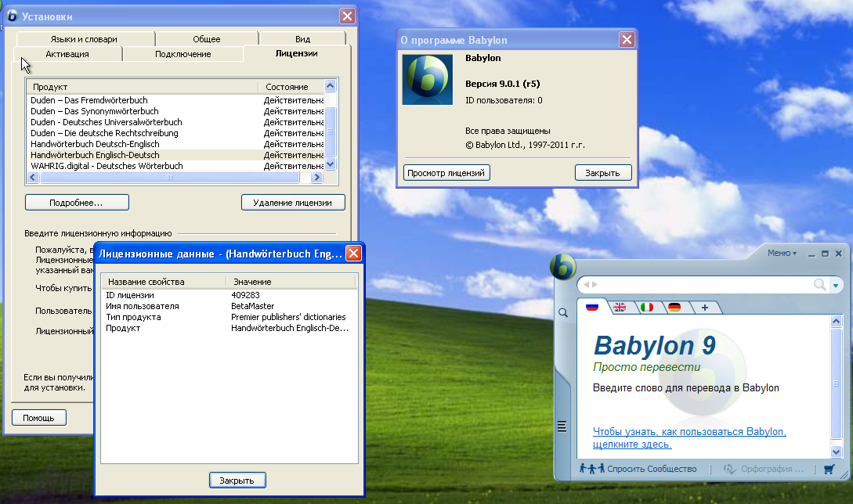This screenshot has height=504, width=853.
Task: Go forward with the right arrow in search box
Action: pyautogui.click(x=595, y=284)
